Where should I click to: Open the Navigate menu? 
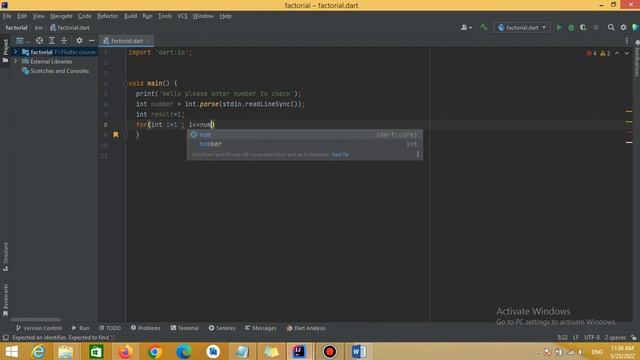pos(61,16)
